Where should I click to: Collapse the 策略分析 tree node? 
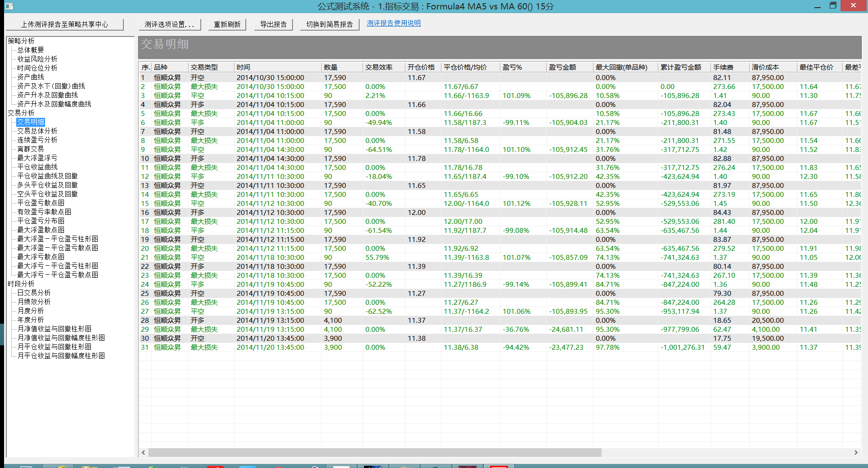click(21, 41)
